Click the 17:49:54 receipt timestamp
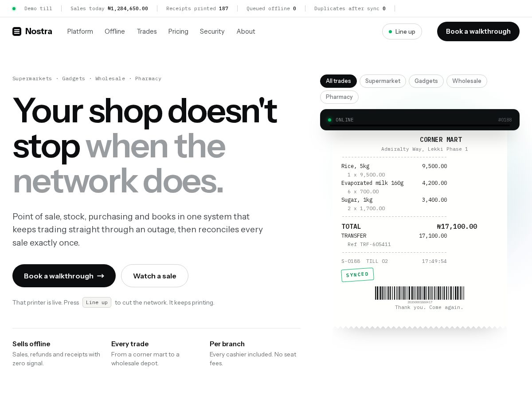The width and height of the screenshot is (532, 399). 434,261
